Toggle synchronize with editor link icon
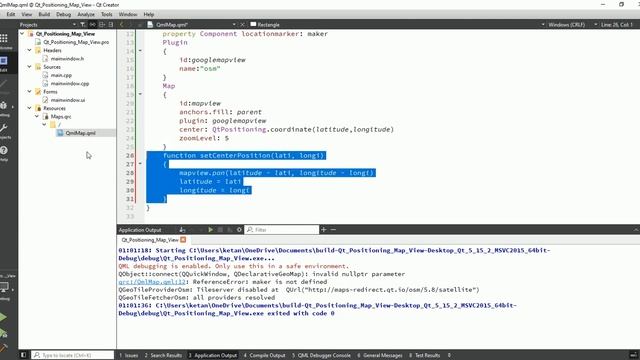640x360 pixels. [x=93, y=24]
